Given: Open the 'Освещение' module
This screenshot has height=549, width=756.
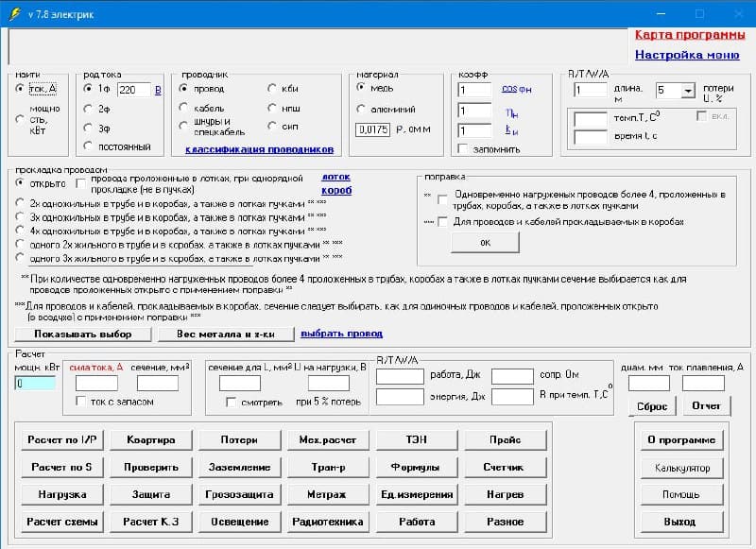Looking at the screenshot, I should (240, 522).
